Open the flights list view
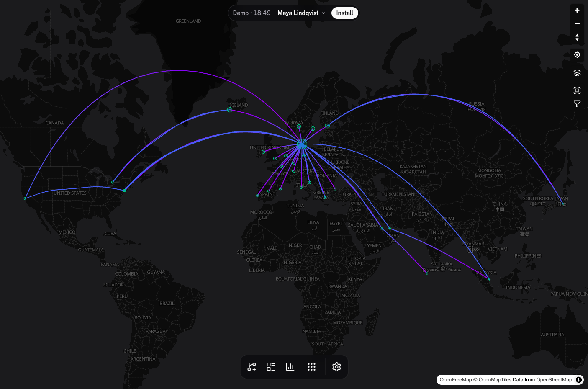588x389 pixels. (271, 367)
